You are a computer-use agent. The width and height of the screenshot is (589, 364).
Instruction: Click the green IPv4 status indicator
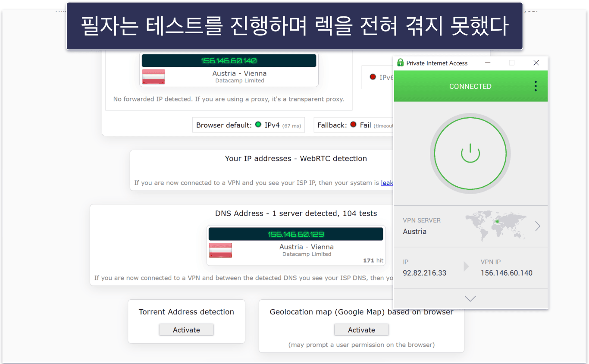pos(258,125)
